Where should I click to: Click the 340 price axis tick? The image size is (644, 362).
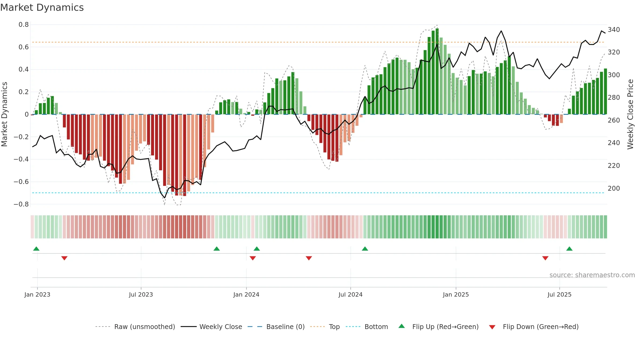614,29
